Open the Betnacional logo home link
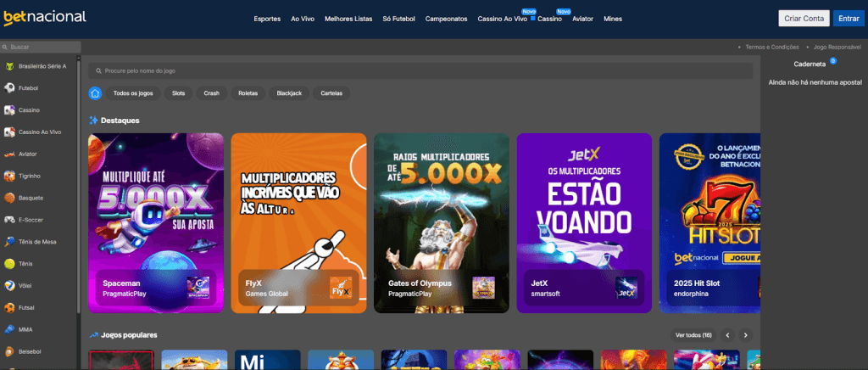The width and height of the screenshot is (868, 370). (x=45, y=18)
